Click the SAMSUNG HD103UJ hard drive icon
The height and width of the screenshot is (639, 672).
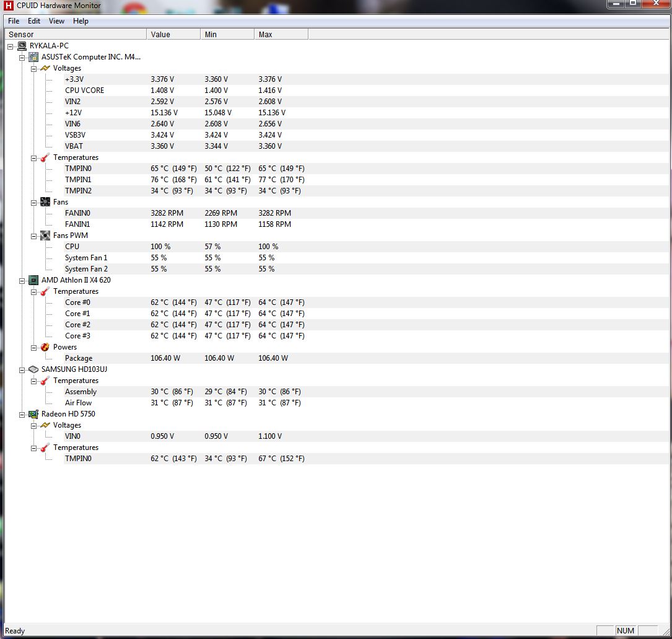click(x=33, y=369)
